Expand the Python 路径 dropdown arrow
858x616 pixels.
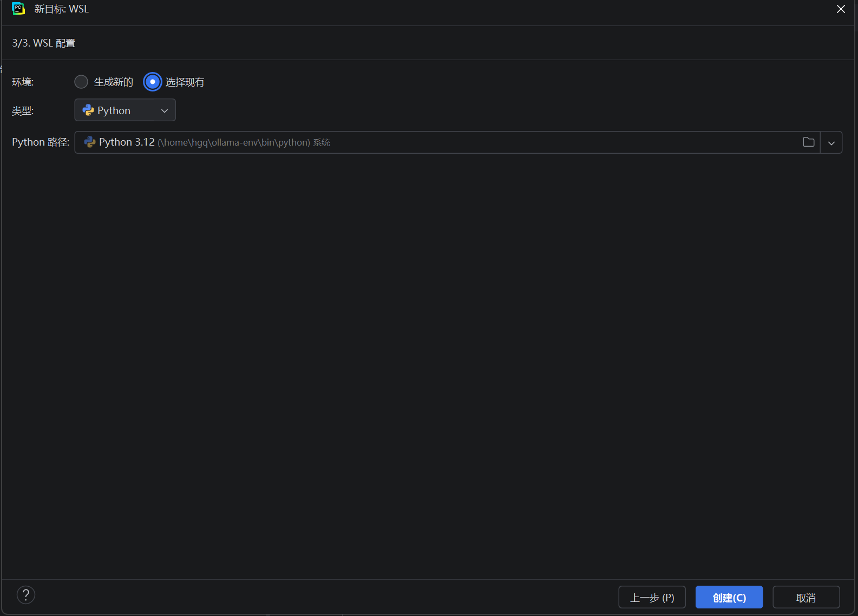[831, 143]
